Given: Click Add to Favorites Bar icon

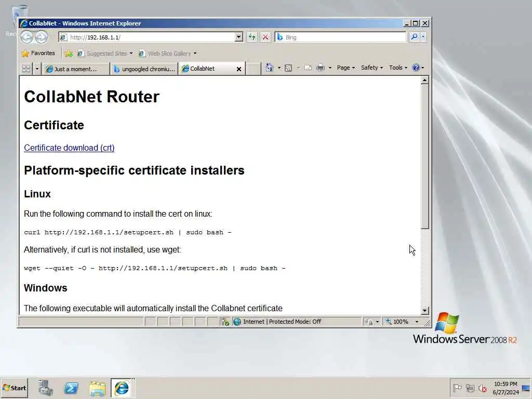Looking at the screenshot, I should (x=69, y=54).
